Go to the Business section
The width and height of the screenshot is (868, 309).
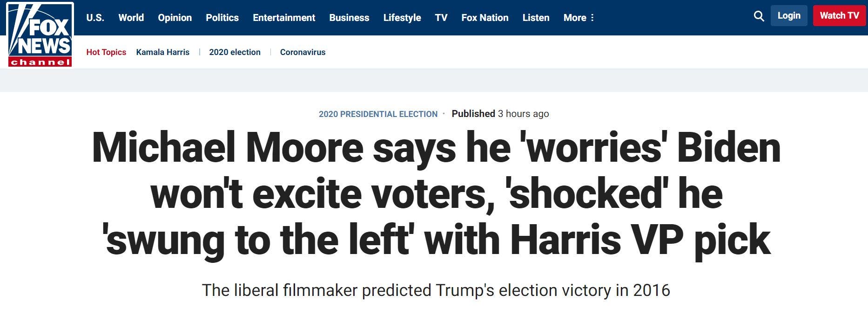tap(349, 18)
